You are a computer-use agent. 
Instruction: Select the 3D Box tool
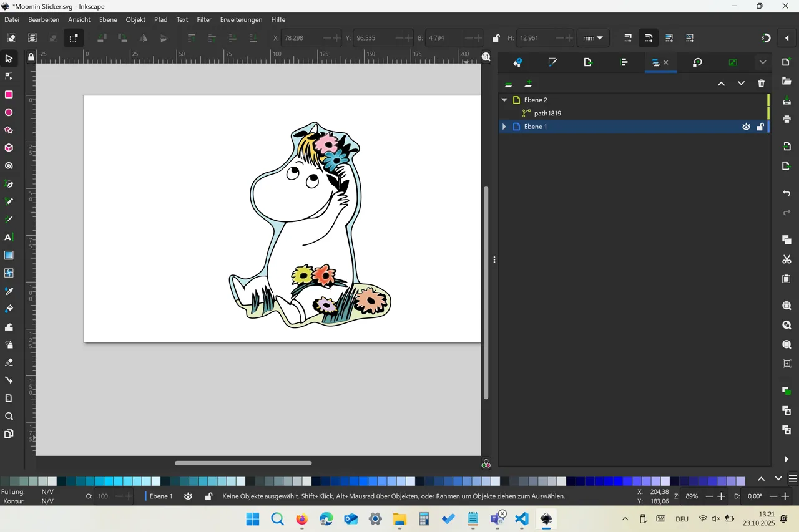point(9,148)
